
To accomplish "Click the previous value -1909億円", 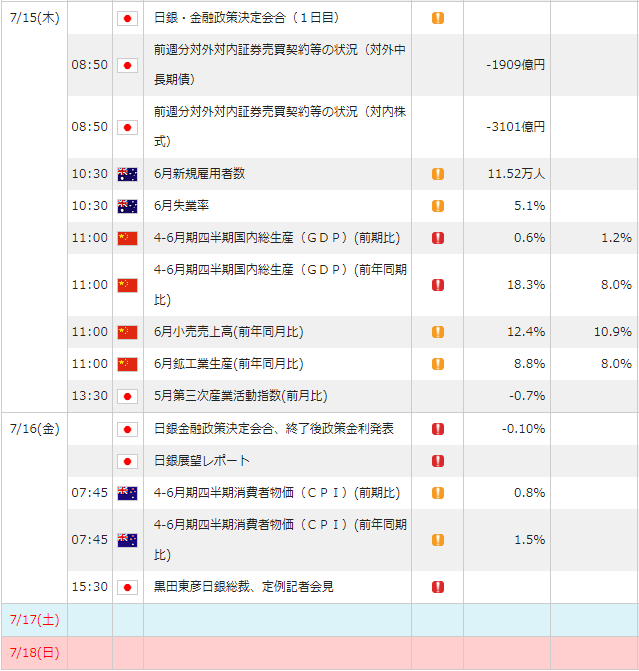I will (515, 65).
